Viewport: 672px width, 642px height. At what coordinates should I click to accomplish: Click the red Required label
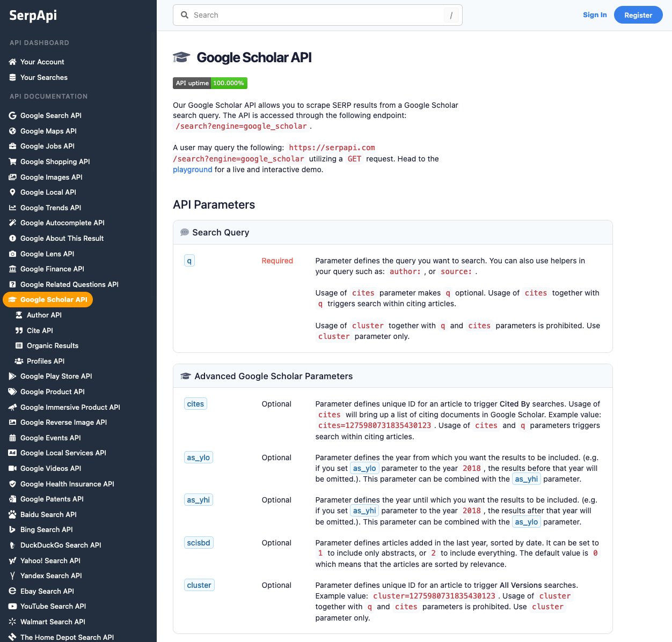[x=277, y=261]
